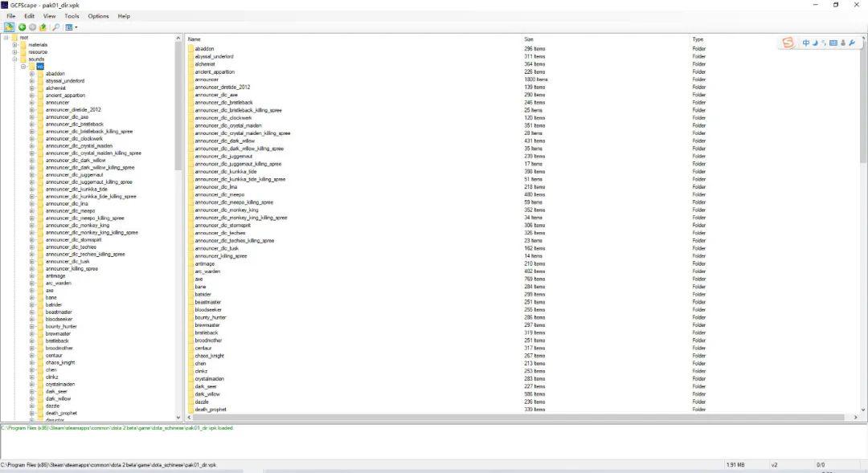Click the file list's scroll-down arrow
The height and width of the screenshot is (473, 868).
point(863,410)
